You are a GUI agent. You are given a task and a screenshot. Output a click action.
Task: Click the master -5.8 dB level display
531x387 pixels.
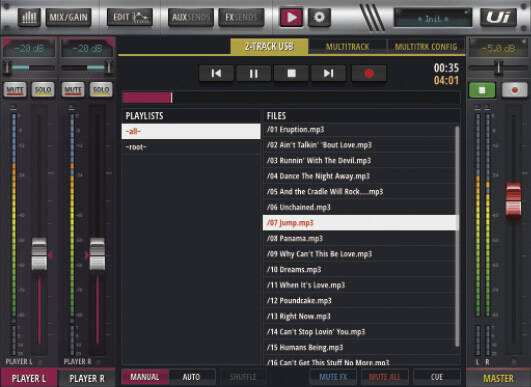point(498,49)
